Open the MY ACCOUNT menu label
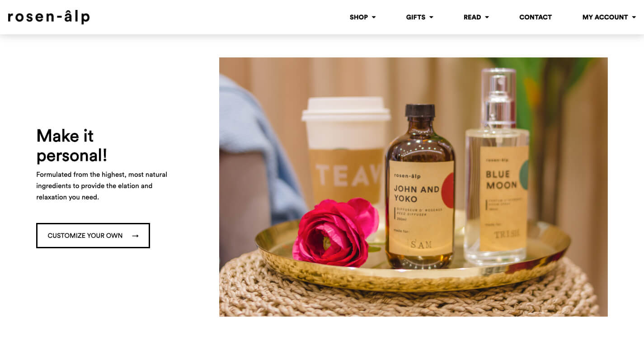Image resolution: width=644 pixels, height=350 pixels. tap(605, 17)
